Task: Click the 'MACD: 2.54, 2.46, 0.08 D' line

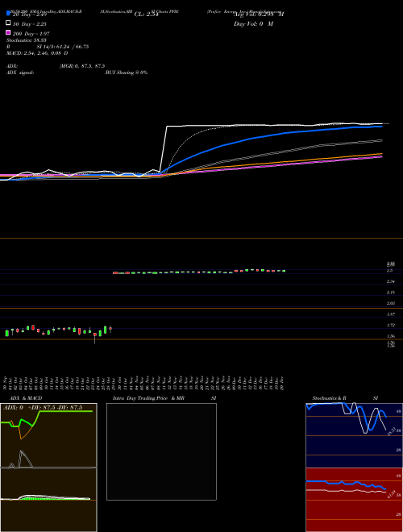Action: point(37,53)
